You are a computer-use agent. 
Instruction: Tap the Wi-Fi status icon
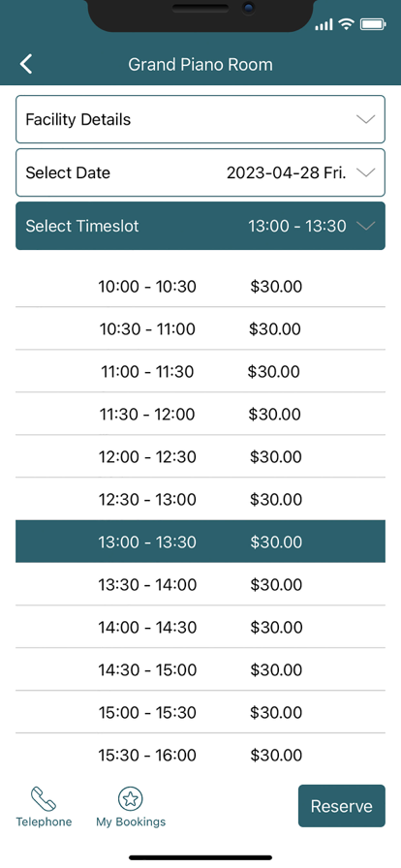(347, 24)
